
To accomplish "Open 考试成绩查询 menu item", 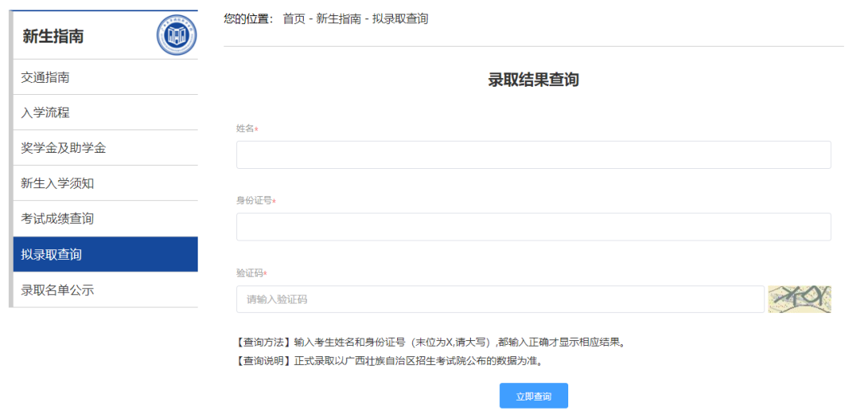I will coord(105,219).
